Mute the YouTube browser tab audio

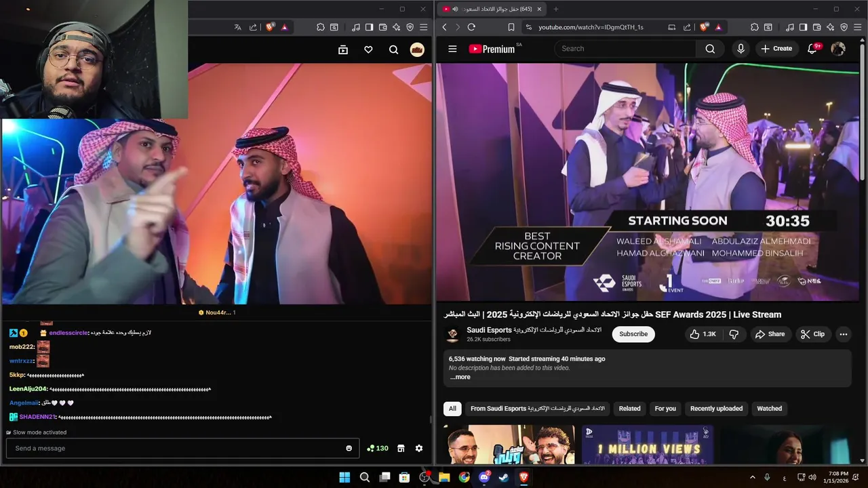click(x=455, y=9)
